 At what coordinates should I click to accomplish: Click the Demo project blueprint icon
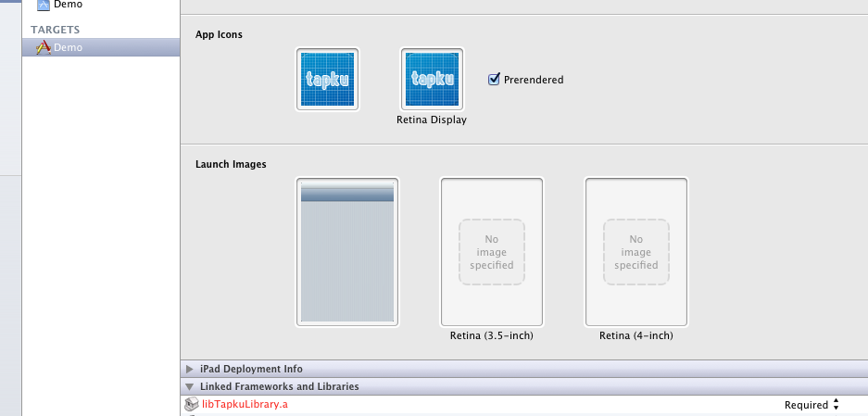point(44,5)
